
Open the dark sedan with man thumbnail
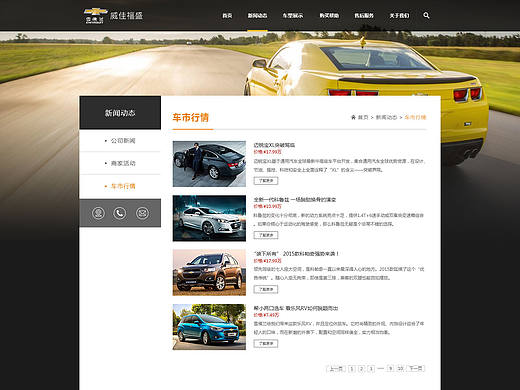209,164
